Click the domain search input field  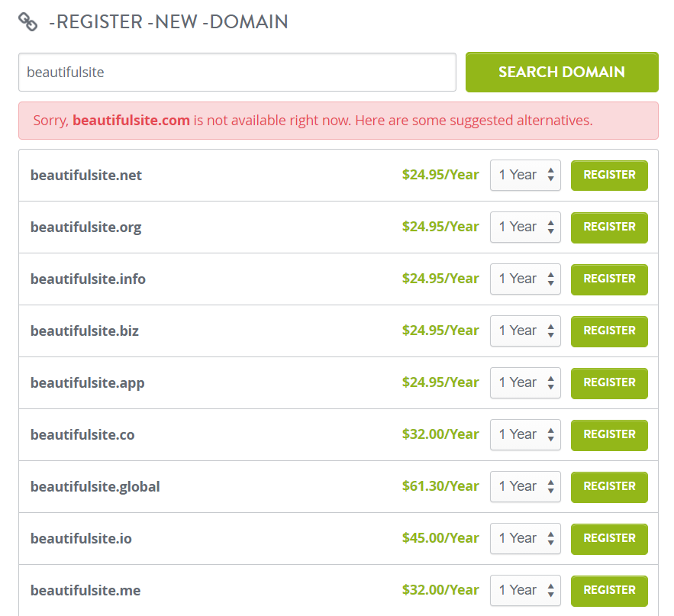(237, 73)
